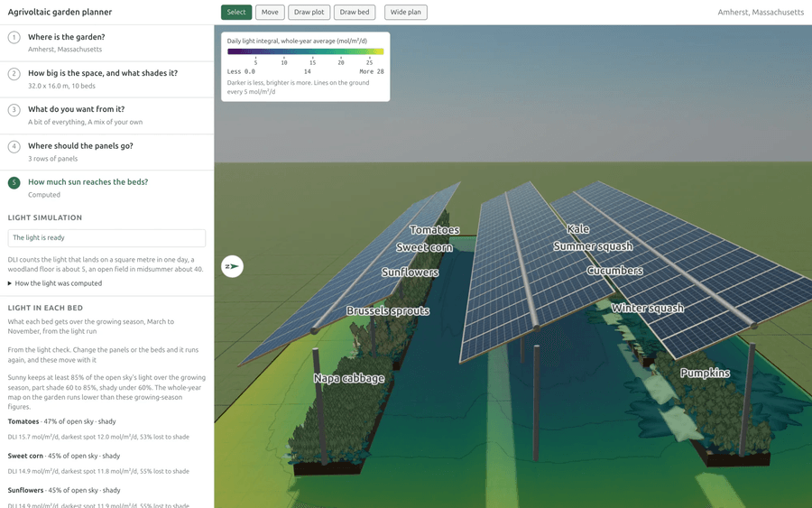Open step 4 circle icon
The width and height of the screenshot is (812, 508).
click(14, 146)
